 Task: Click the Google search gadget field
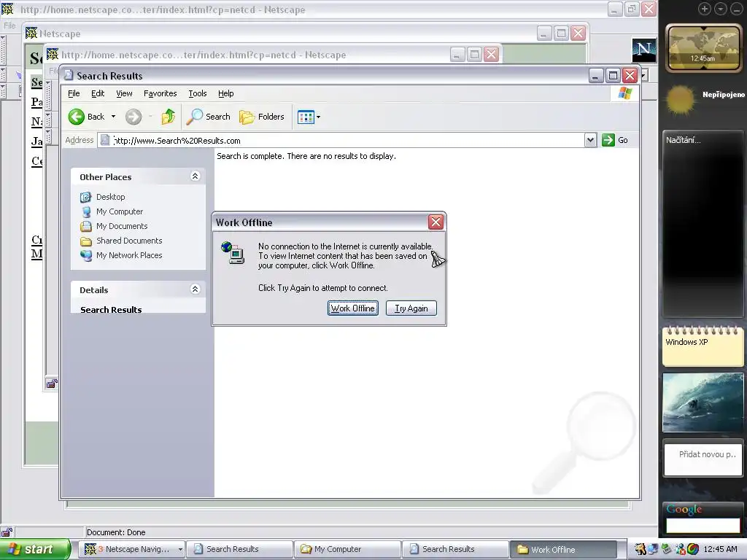click(x=703, y=525)
